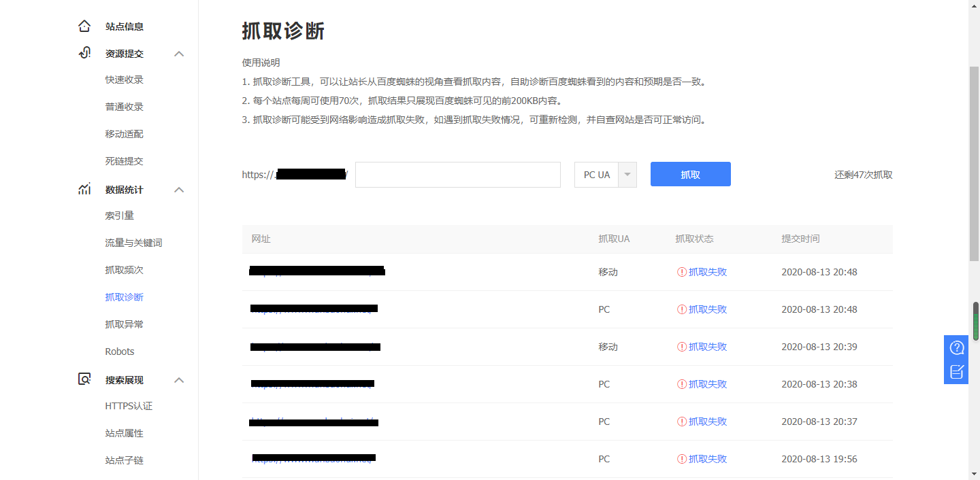Open 流量与关键词 menu item
The height and width of the screenshot is (480, 980).
point(134,243)
